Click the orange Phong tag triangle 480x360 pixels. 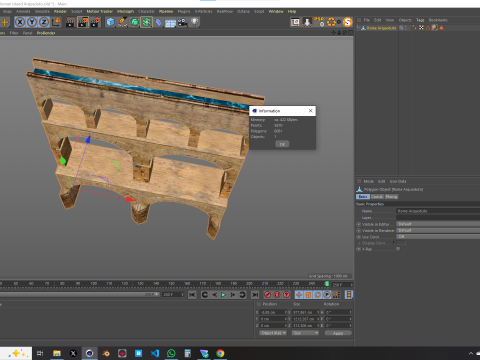click(x=441, y=28)
